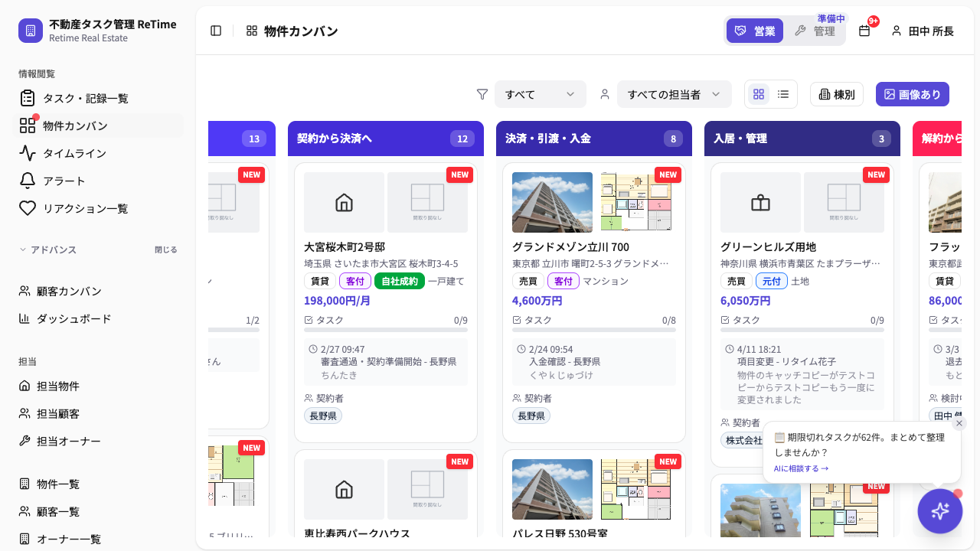The height and width of the screenshot is (551, 980).
Task: Click the clock icon next to 2/24 09:54
Action: [x=521, y=349]
